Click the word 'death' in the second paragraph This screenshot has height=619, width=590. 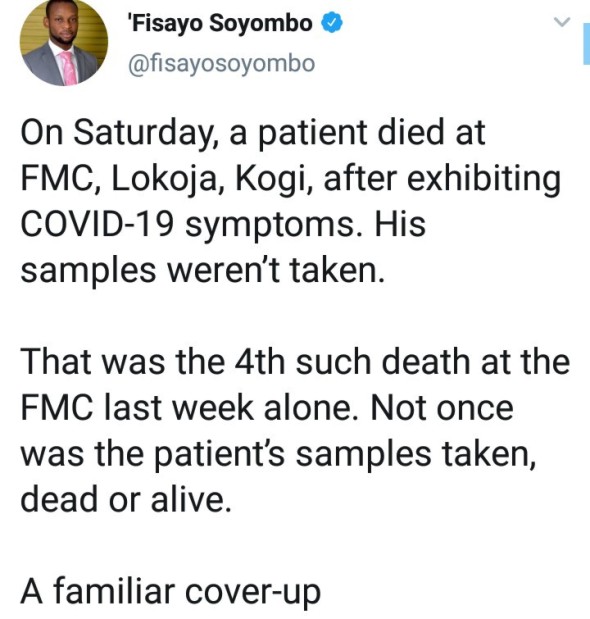[x=426, y=362]
